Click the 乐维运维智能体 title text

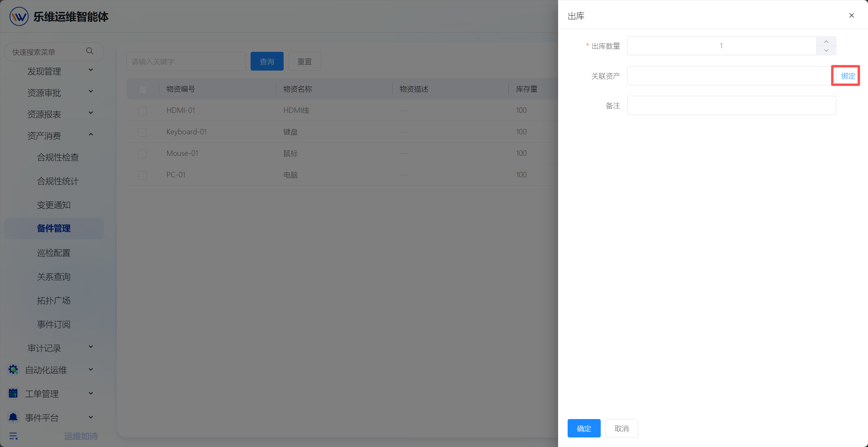pos(71,16)
